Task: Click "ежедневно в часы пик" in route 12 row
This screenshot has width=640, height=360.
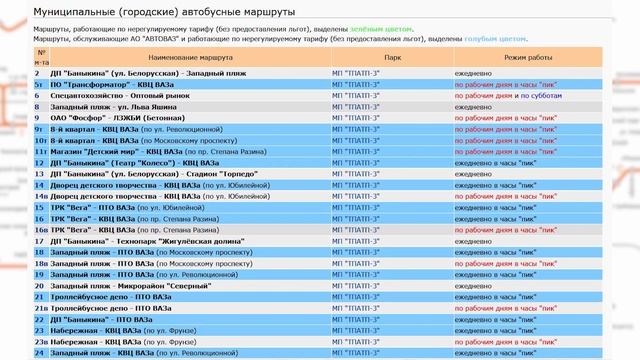Action: click(496, 163)
